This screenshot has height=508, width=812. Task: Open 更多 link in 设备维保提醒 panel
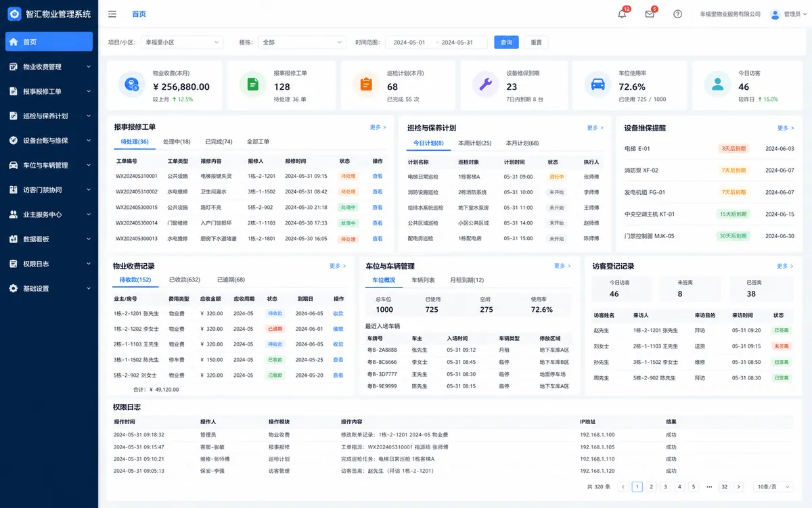(786, 128)
